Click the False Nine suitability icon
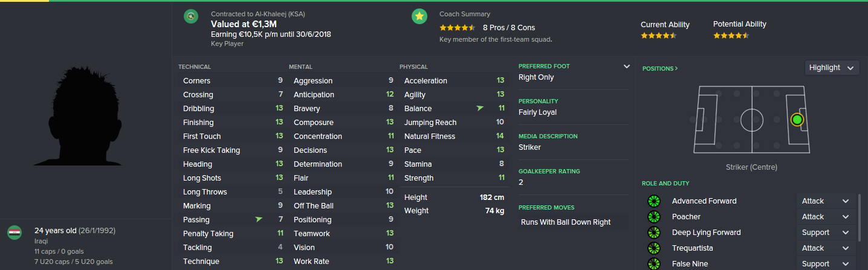 click(653, 263)
